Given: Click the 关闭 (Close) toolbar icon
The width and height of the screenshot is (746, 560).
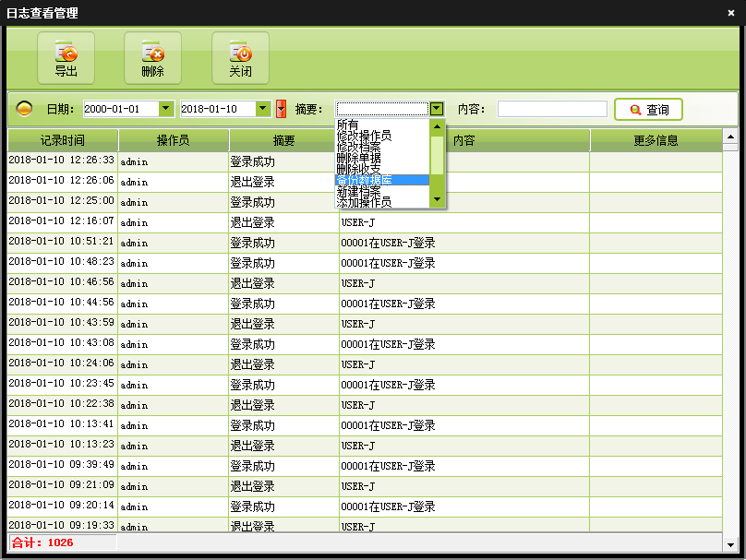Looking at the screenshot, I should 240,58.
